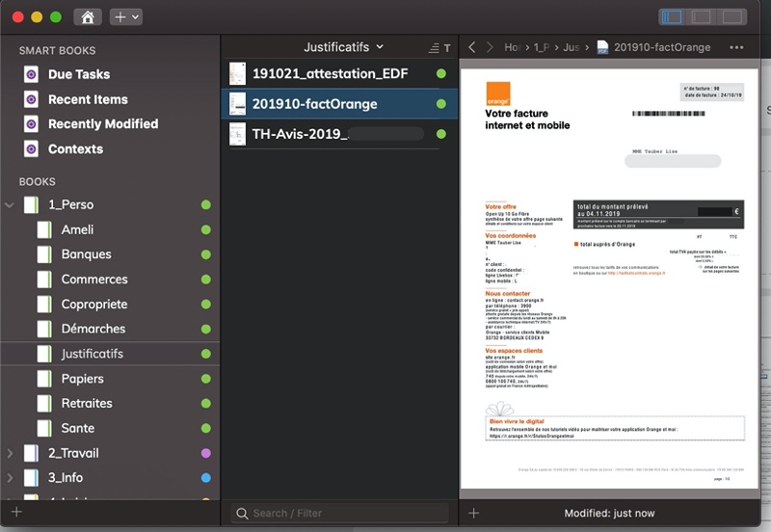The image size is (771, 532).
Task: Toggle the green status dot for 191021_attestation_EDF
Action: pyautogui.click(x=441, y=74)
